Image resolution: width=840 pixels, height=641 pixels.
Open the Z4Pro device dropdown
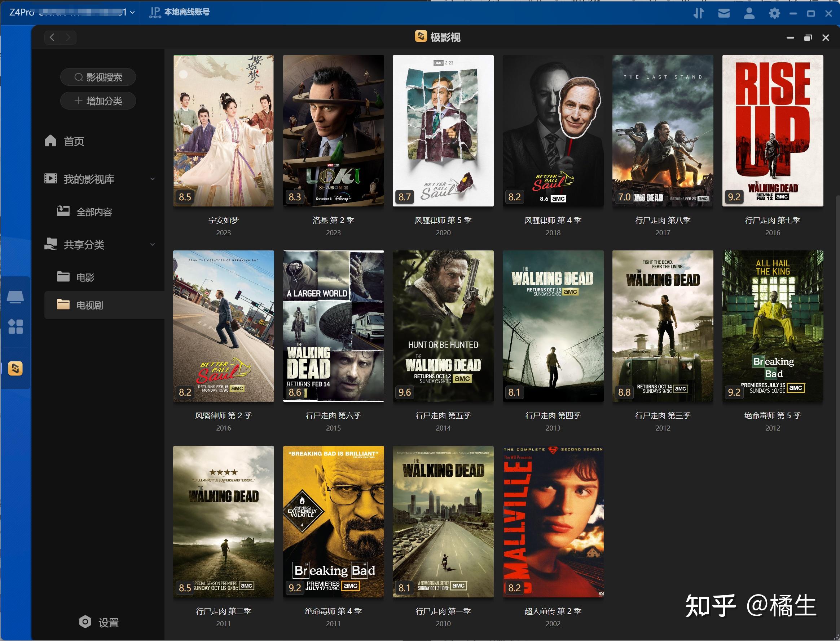click(132, 12)
